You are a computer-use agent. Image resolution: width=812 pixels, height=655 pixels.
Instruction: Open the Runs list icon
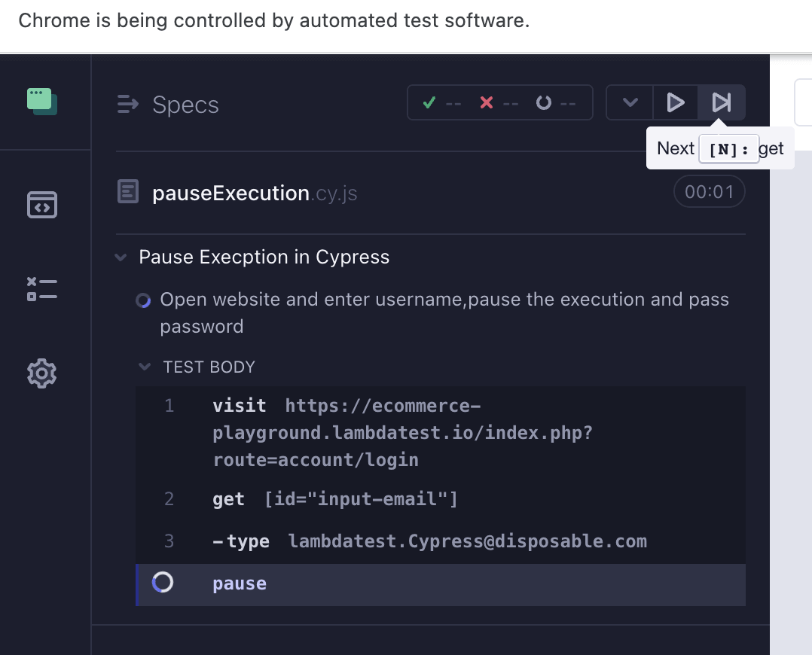pos(42,289)
